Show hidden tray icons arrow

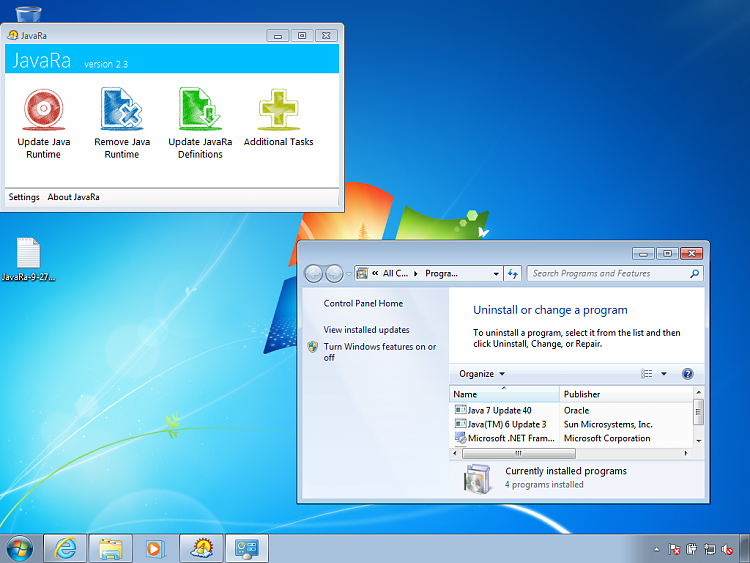pyautogui.click(x=657, y=550)
